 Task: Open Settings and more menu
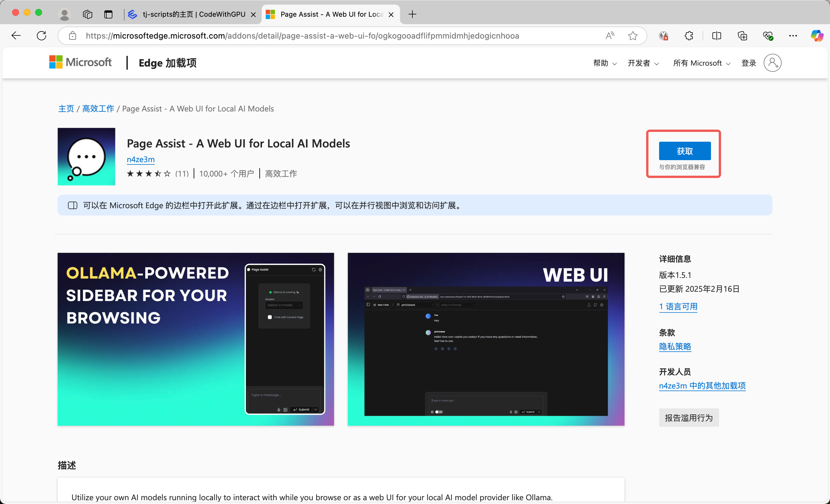coord(793,36)
